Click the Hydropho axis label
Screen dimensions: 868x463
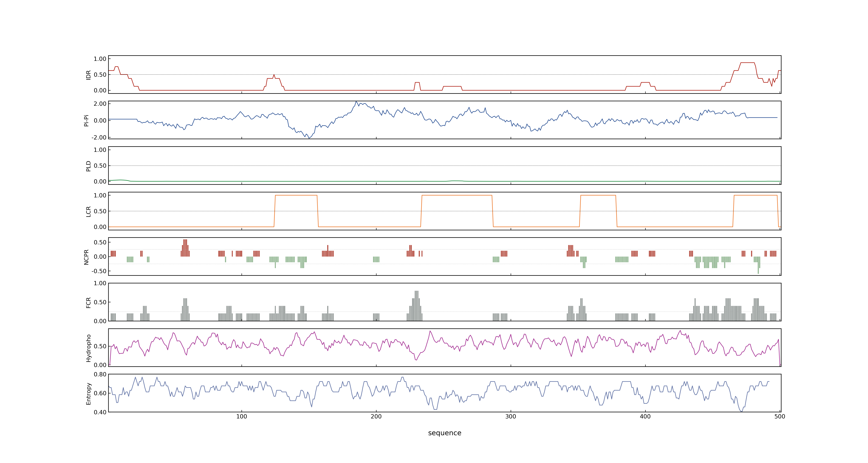(x=88, y=348)
